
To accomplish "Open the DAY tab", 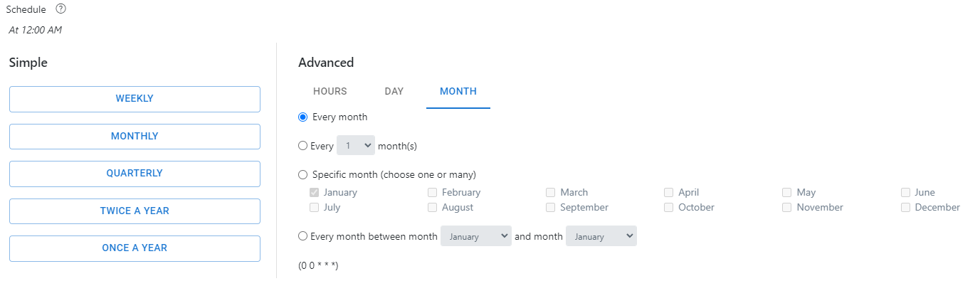I will click(x=394, y=91).
